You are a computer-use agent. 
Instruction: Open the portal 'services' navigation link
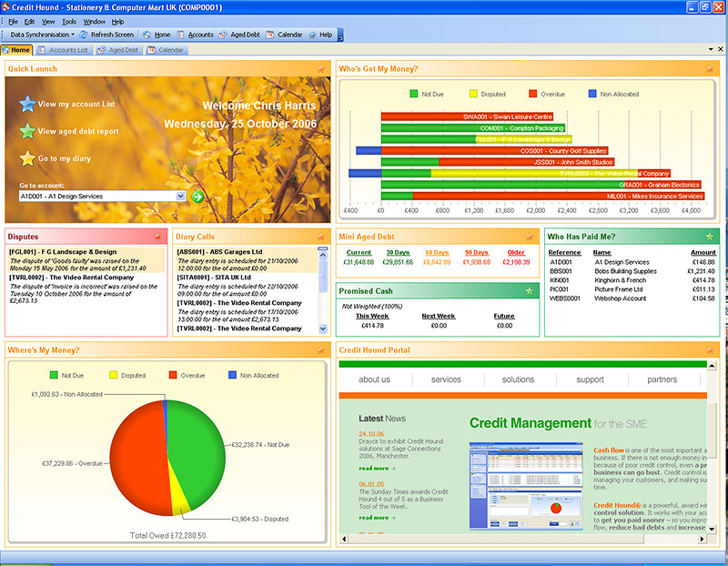pyautogui.click(x=446, y=379)
